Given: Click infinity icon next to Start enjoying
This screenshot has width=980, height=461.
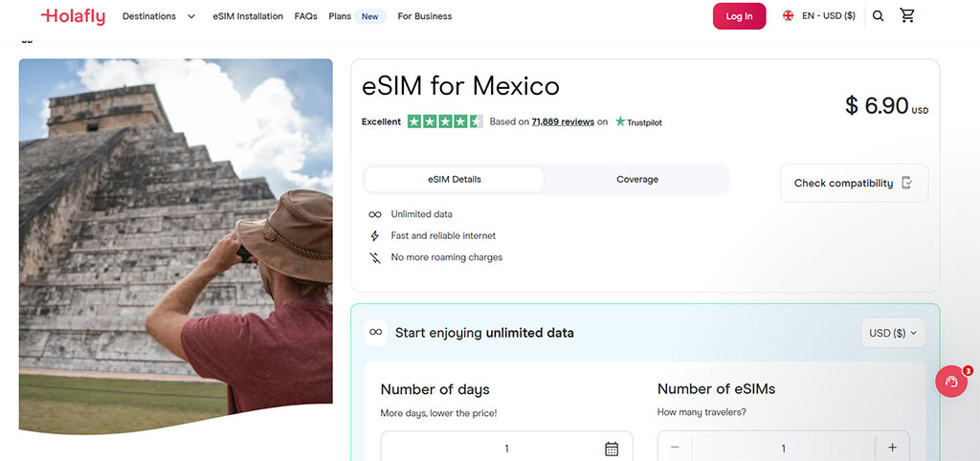Looking at the screenshot, I should pos(376,332).
